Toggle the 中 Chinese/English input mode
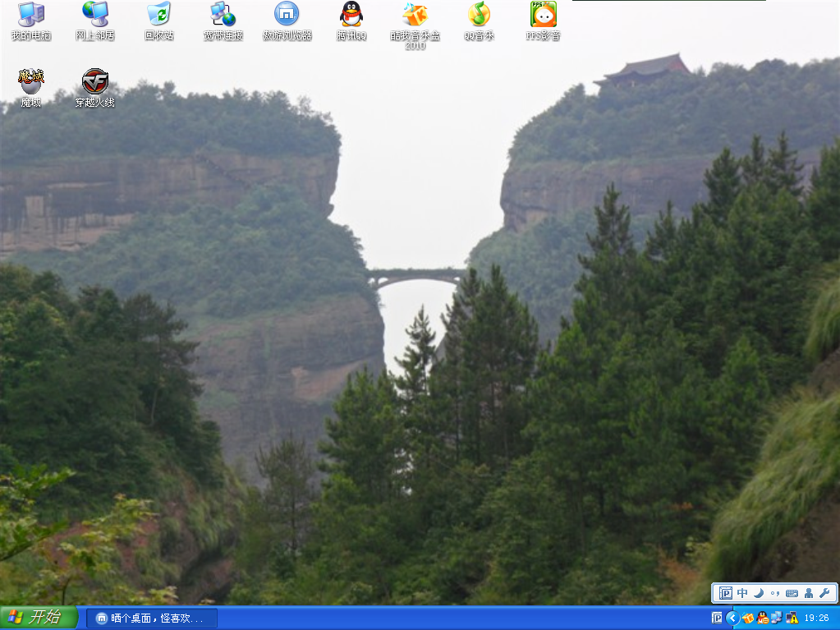 (x=742, y=593)
